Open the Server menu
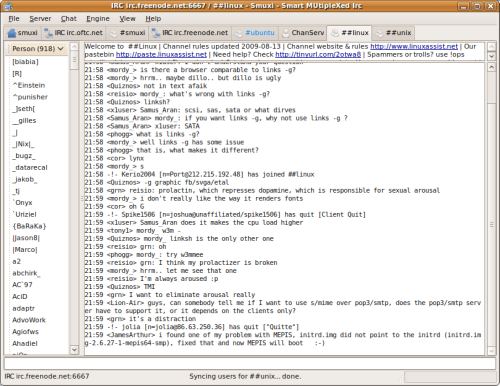Image resolution: width=500 pixels, height=386 pixels. pos(40,19)
